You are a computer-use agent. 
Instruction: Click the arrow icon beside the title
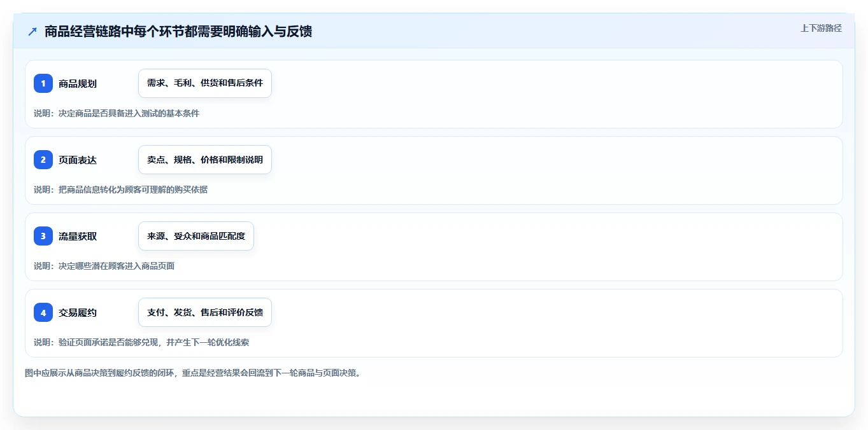click(32, 31)
